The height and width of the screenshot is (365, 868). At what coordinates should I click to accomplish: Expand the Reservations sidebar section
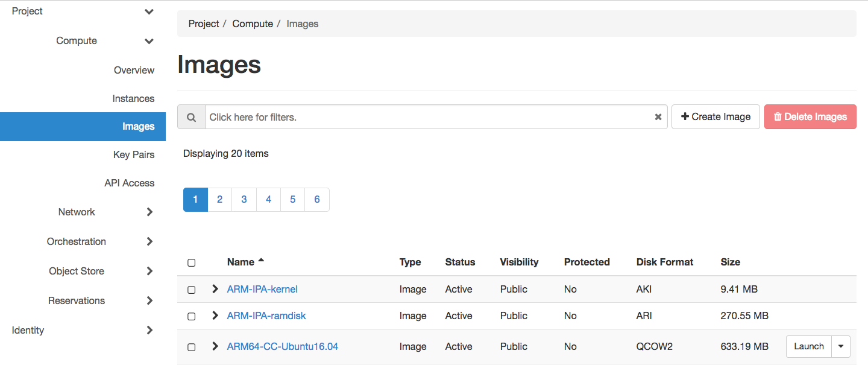[149, 300]
